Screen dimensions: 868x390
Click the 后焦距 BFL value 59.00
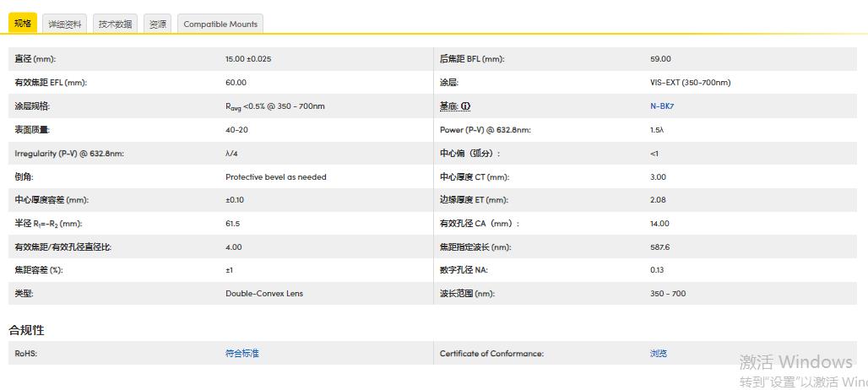660,59
